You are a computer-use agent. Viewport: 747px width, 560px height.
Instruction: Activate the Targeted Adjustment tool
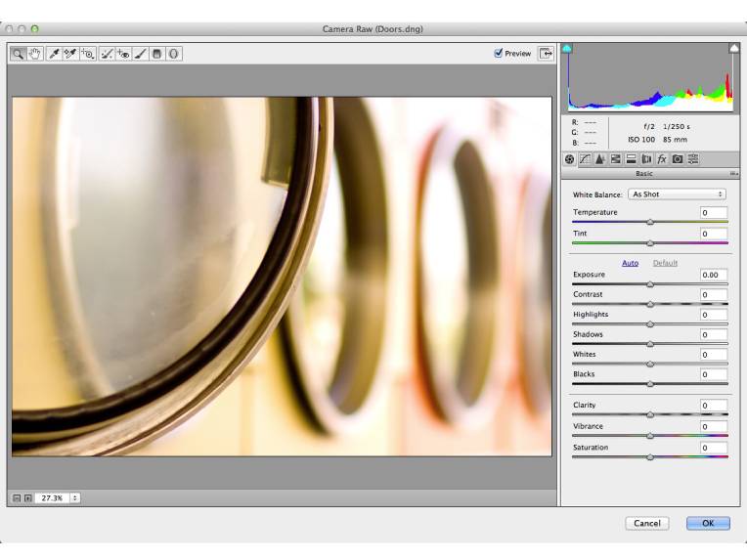(88, 54)
